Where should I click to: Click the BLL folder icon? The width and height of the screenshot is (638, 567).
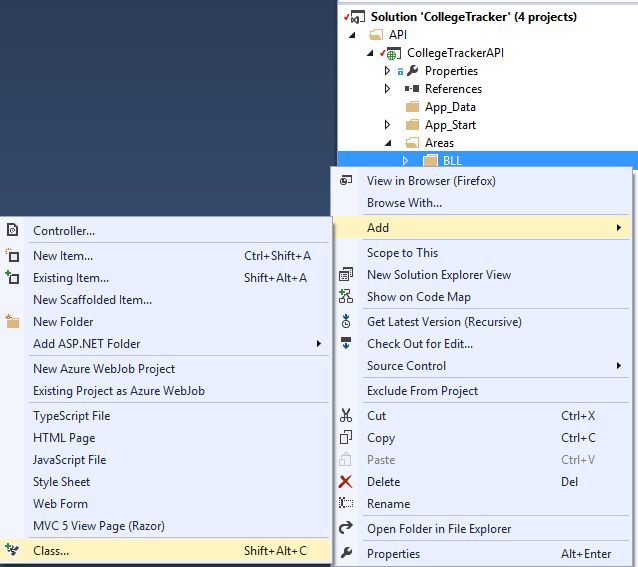pos(430,160)
